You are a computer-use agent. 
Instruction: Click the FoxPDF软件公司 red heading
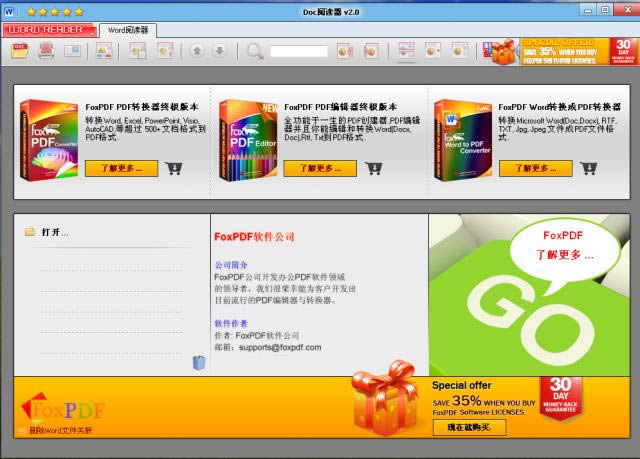pos(254,237)
